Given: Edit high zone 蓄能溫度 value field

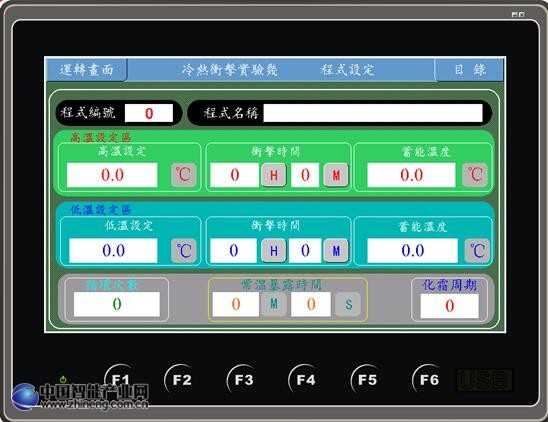Looking at the screenshot, I should 411,175.
